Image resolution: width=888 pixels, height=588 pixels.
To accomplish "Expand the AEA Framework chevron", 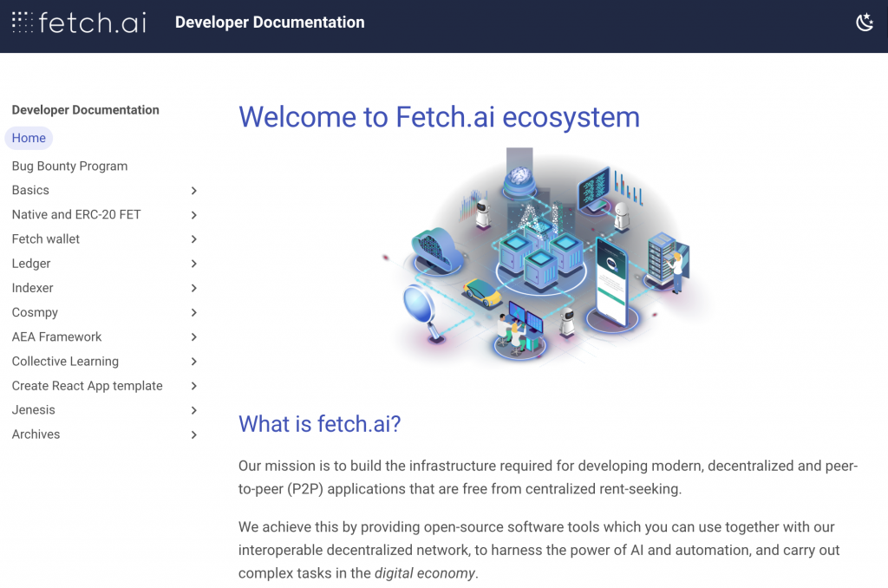I will pyautogui.click(x=193, y=336).
